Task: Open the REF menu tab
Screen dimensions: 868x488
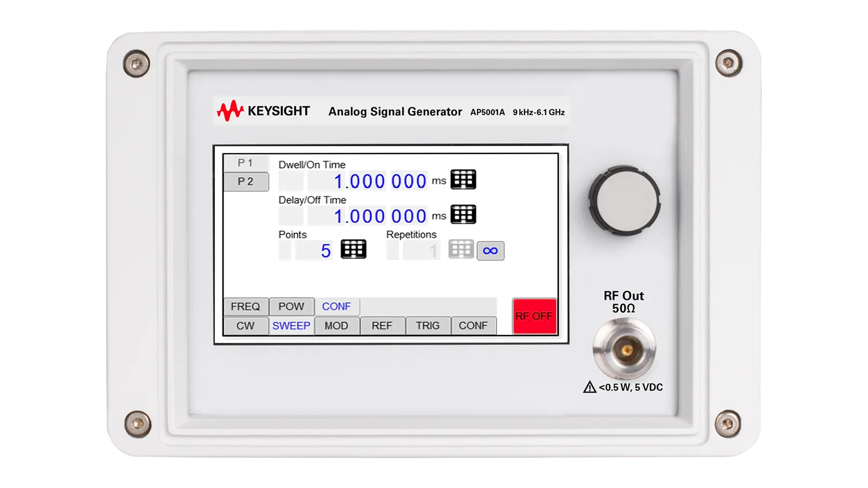Action: click(382, 326)
